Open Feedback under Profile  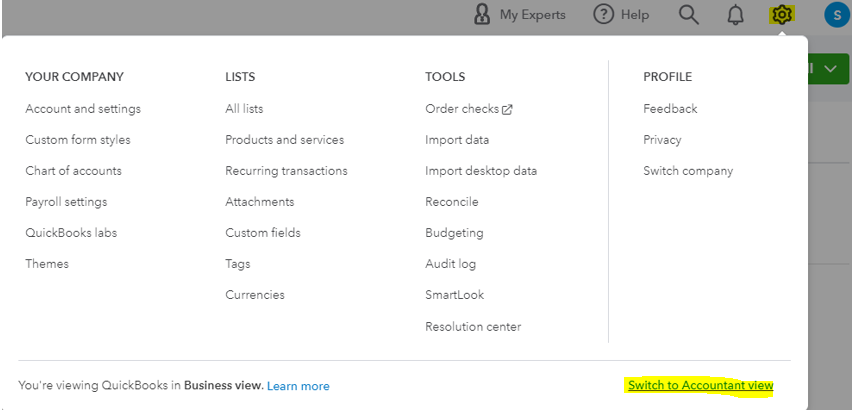[x=670, y=109]
